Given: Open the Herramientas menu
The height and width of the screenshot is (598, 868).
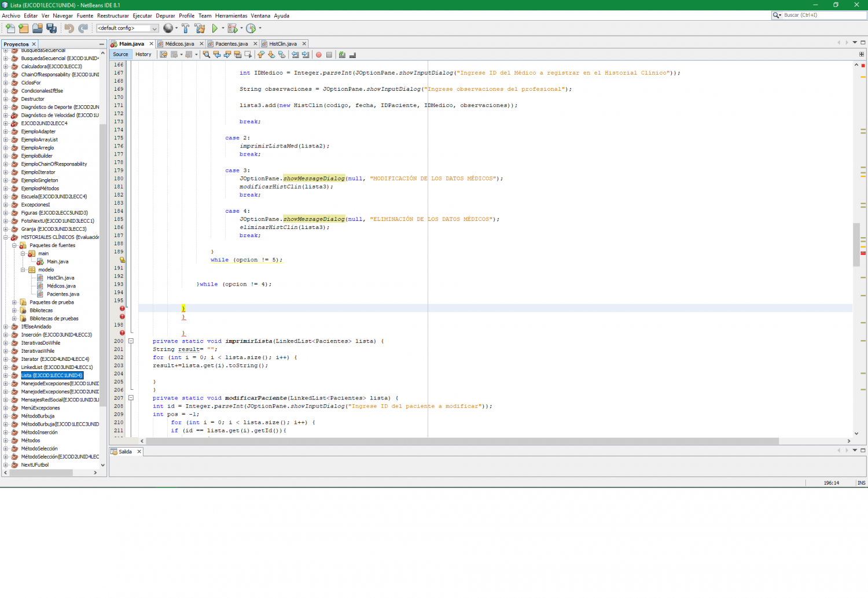Looking at the screenshot, I should [231, 16].
